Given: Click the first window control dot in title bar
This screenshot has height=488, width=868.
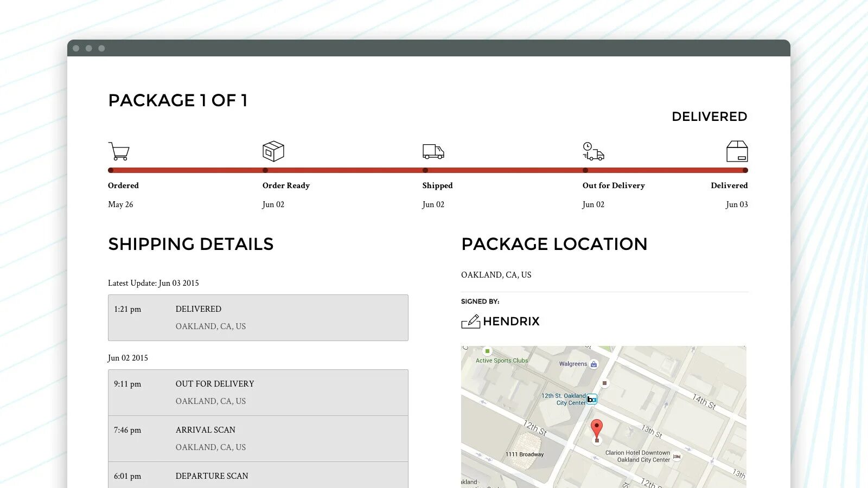Looking at the screenshot, I should click(76, 48).
